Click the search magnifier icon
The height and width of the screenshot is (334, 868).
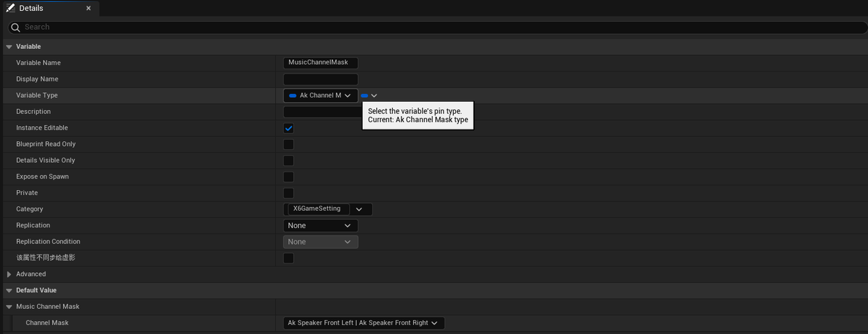[15, 27]
